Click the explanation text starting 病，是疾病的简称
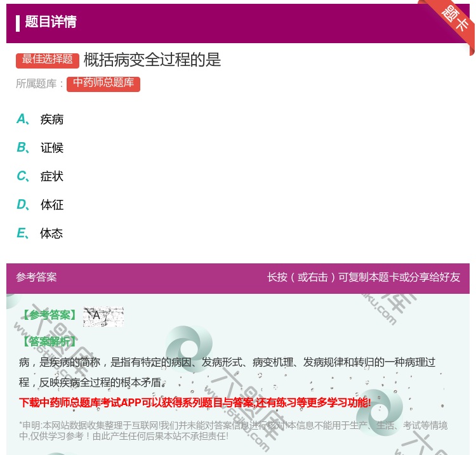 pos(227,372)
